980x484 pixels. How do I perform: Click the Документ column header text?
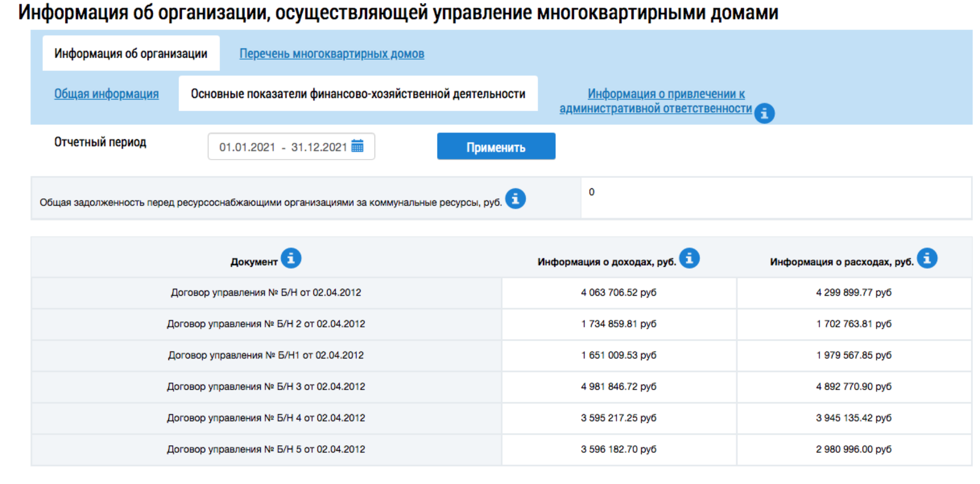click(x=254, y=262)
